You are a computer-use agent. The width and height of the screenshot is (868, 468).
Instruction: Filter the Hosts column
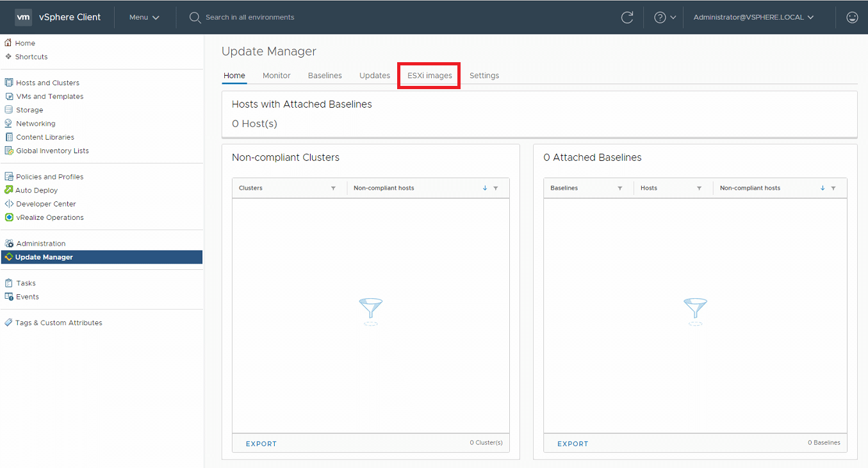699,188
